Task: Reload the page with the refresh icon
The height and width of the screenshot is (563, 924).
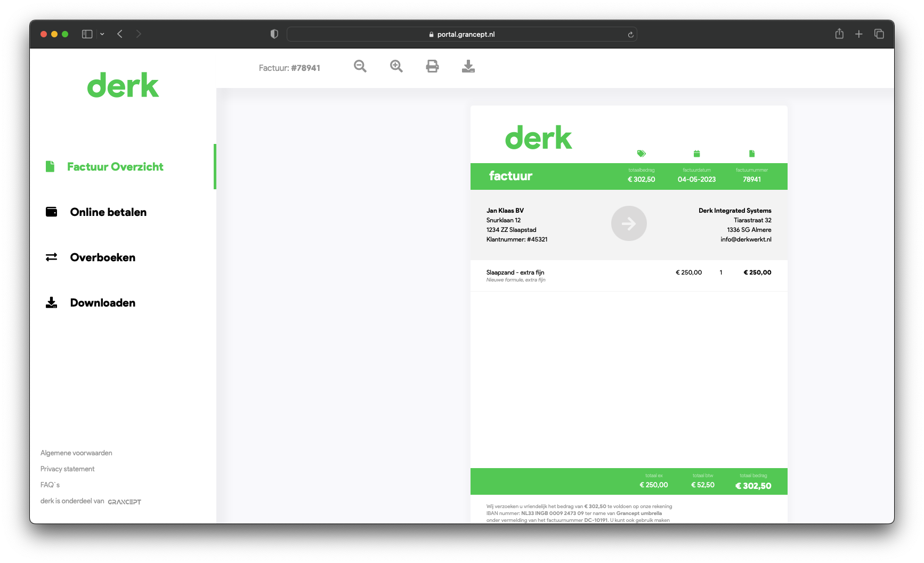Action: tap(630, 35)
